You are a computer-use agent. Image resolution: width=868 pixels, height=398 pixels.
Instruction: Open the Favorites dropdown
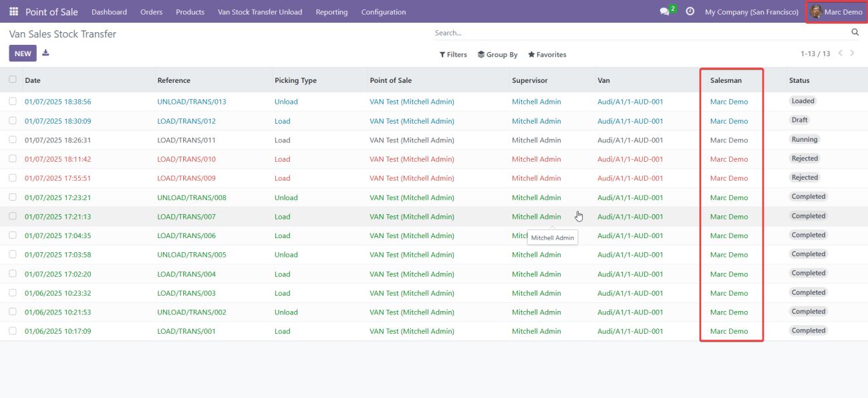click(547, 55)
